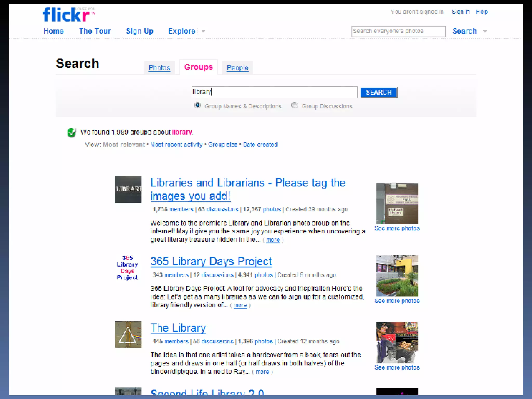Select Group Names & Descriptions radio button
The height and width of the screenshot is (399, 532).
(197, 105)
